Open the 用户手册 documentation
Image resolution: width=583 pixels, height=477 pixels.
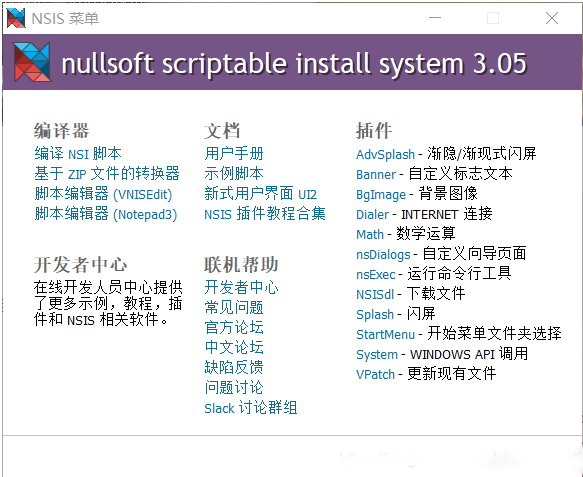[234, 154]
